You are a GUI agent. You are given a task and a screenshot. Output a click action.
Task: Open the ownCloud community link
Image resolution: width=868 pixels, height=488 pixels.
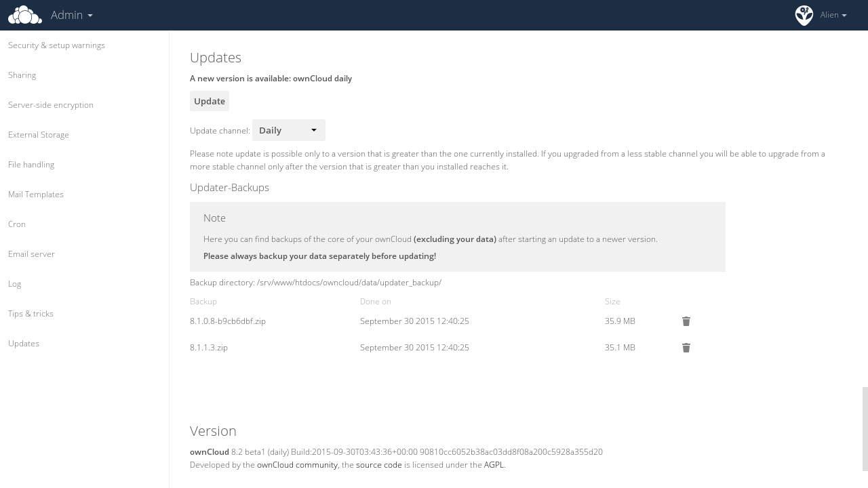coord(297,465)
